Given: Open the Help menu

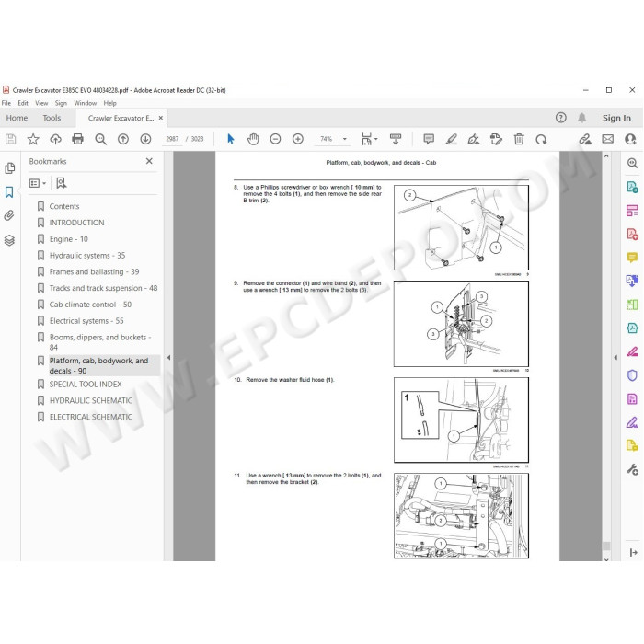Looking at the screenshot, I should (109, 103).
